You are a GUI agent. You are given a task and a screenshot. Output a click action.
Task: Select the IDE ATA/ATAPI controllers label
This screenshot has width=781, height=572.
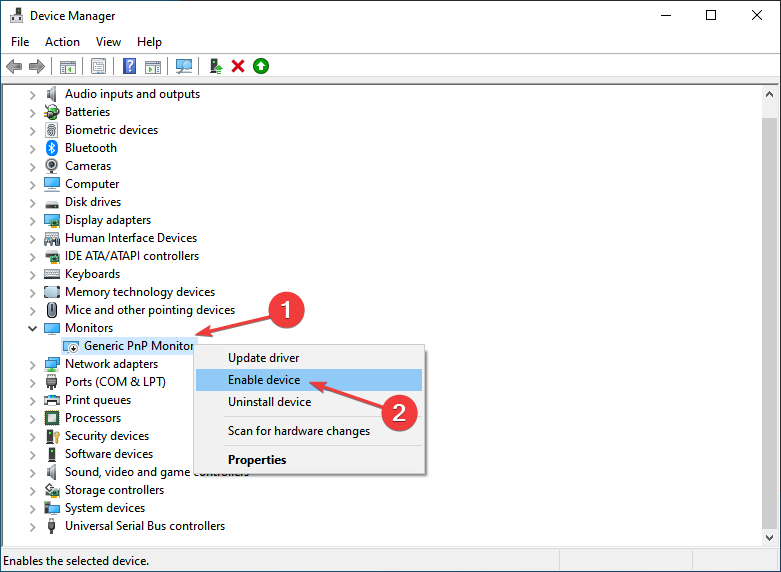tap(132, 256)
